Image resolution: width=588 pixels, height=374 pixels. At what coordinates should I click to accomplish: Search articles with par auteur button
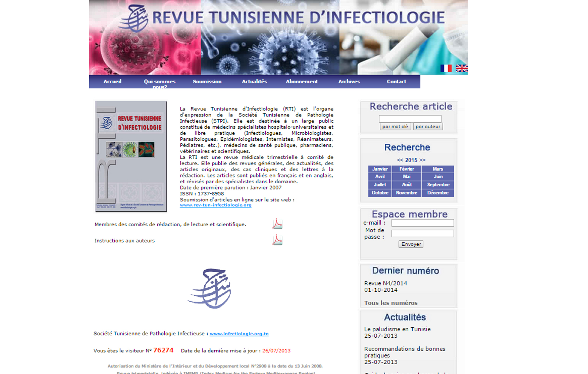(428, 127)
